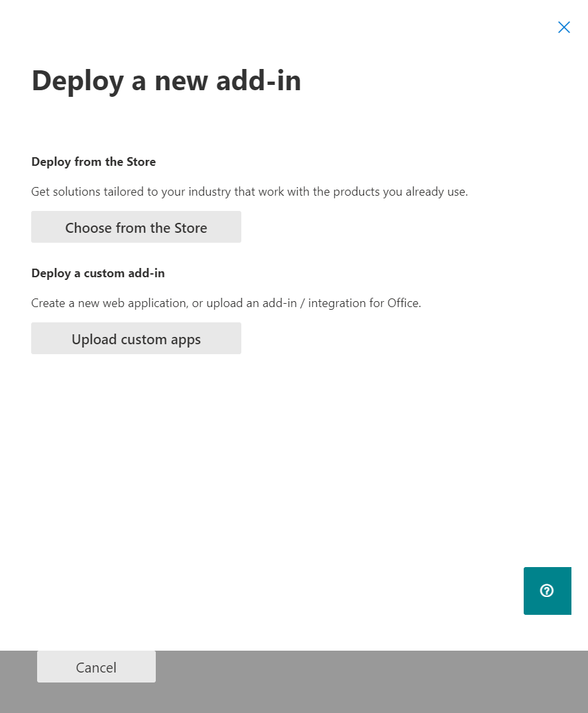Image resolution: width=588 pixels, height=713 pixels.
Task: Click the 'Deploy a custom add-in' heading
Action: tap(98, 273)
